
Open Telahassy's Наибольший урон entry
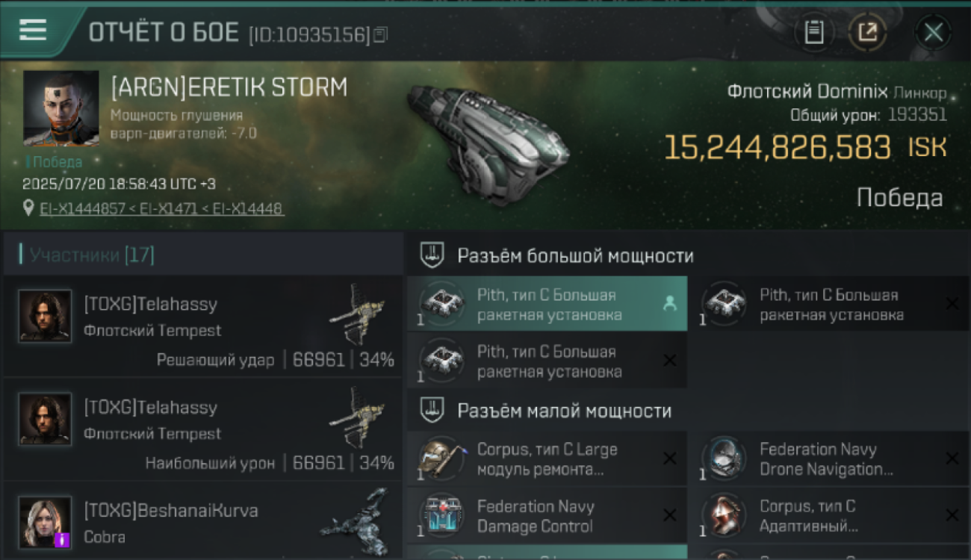(203, 429)
